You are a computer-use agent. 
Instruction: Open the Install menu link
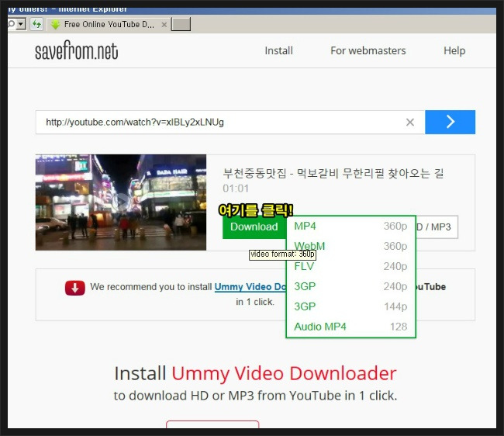[x=278, y=50]
